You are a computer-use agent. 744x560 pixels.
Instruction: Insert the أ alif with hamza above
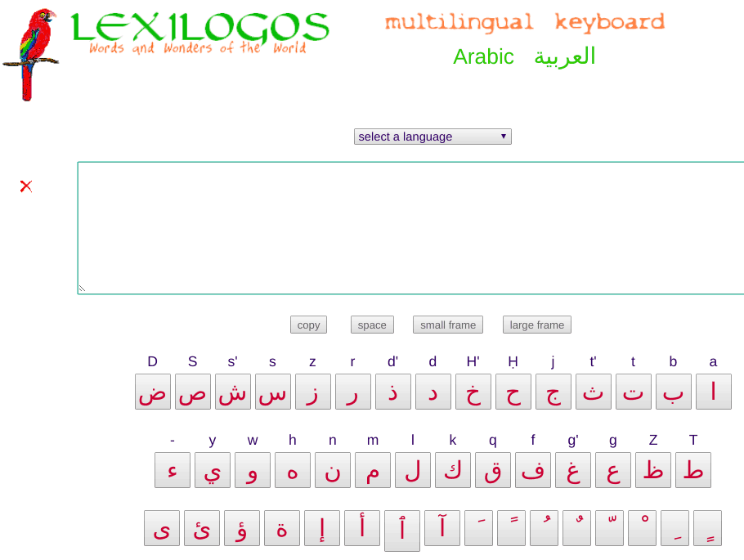point(362,528)
